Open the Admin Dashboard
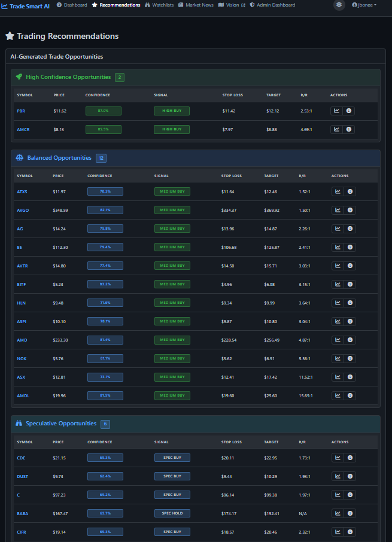 click(x=272, y=5)
